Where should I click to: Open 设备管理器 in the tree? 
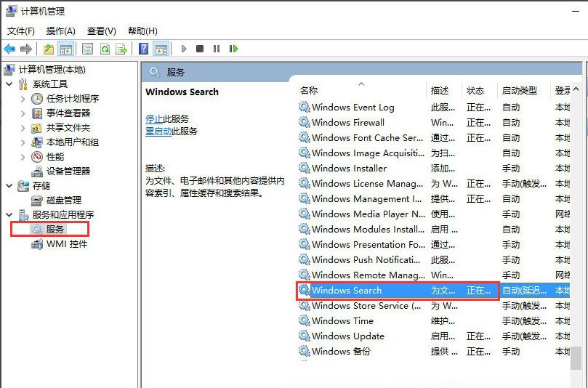click(x=68, y=171)
